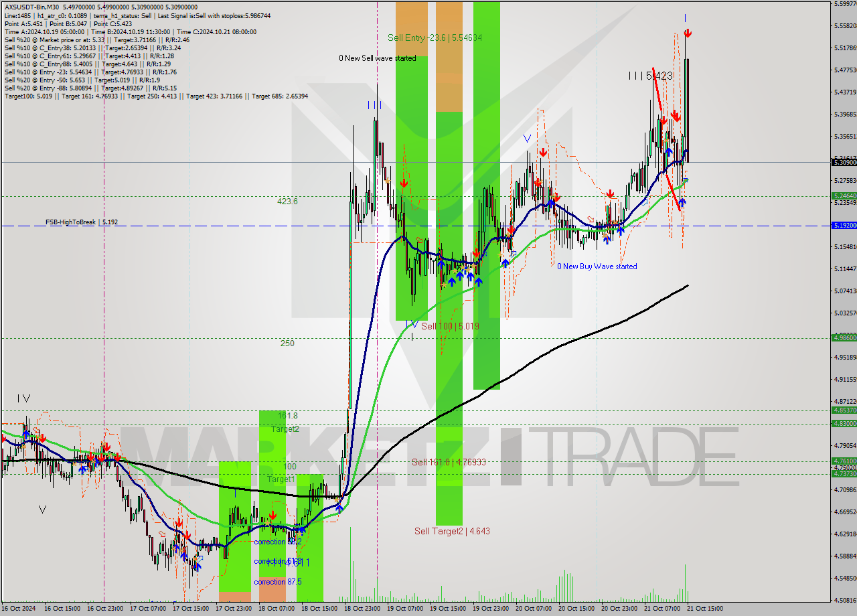Click the 'Sell %10 @ C_Entry38' line
The image size is (857, 616).
92,48
